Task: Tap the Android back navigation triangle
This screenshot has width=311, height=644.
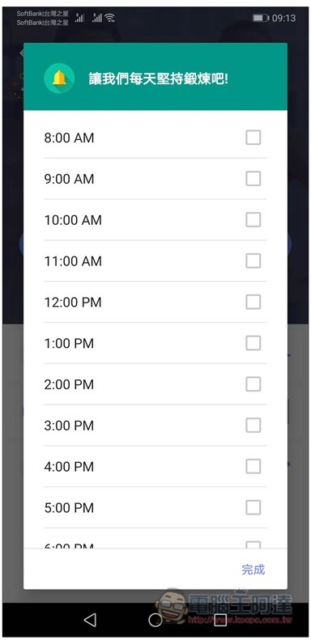Action: [x=90, y=620]
